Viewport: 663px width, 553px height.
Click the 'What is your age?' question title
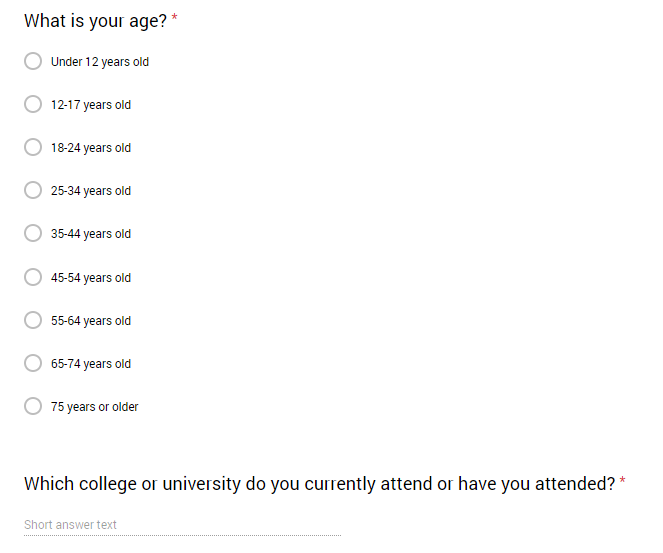click(x=96, y=21)
